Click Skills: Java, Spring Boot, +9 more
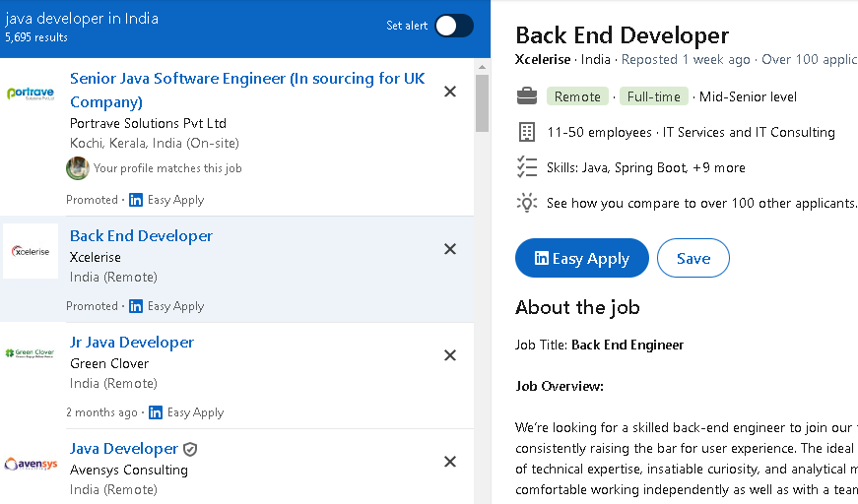This screenshot has width=858, height=504. 645,167
